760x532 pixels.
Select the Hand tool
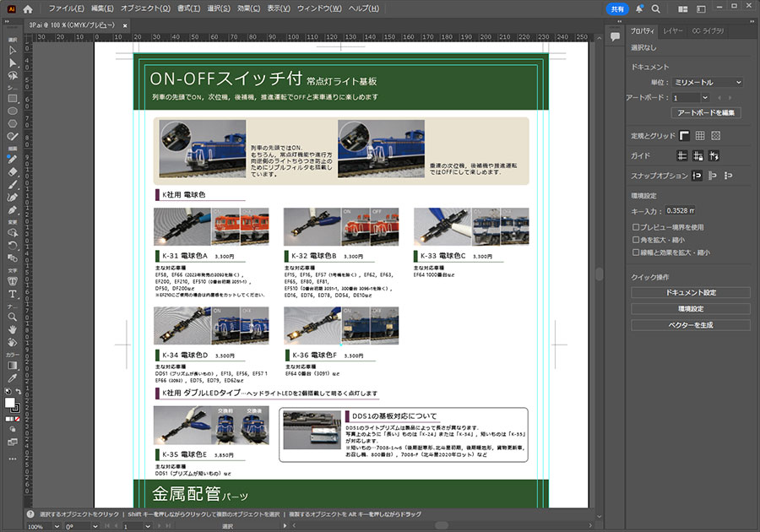point(13,329)
